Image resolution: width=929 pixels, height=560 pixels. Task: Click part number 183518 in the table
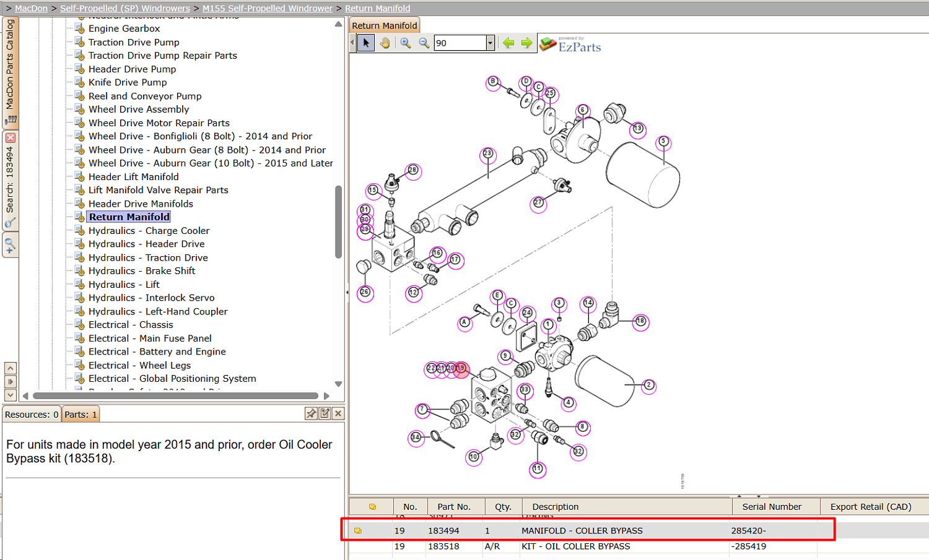[443, 546]
